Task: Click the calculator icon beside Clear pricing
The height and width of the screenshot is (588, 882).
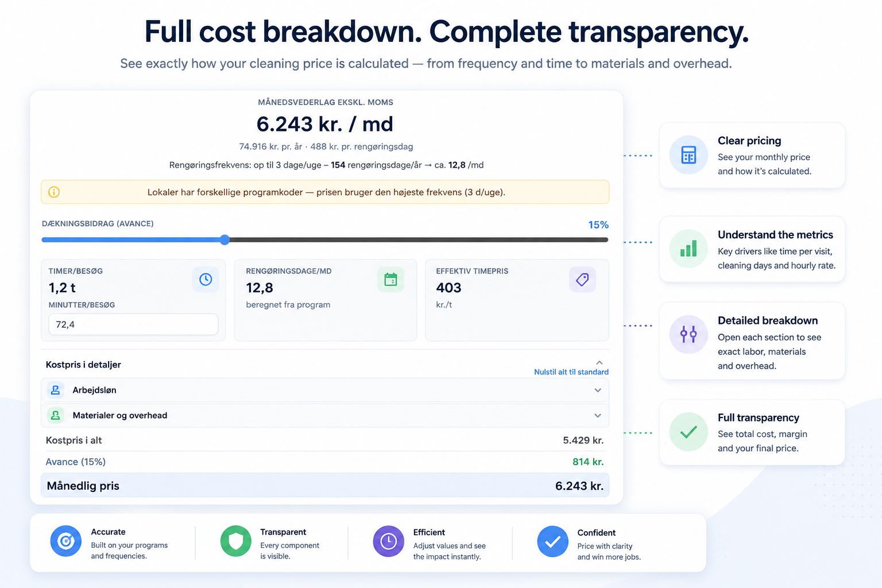Action: point(688,155)
